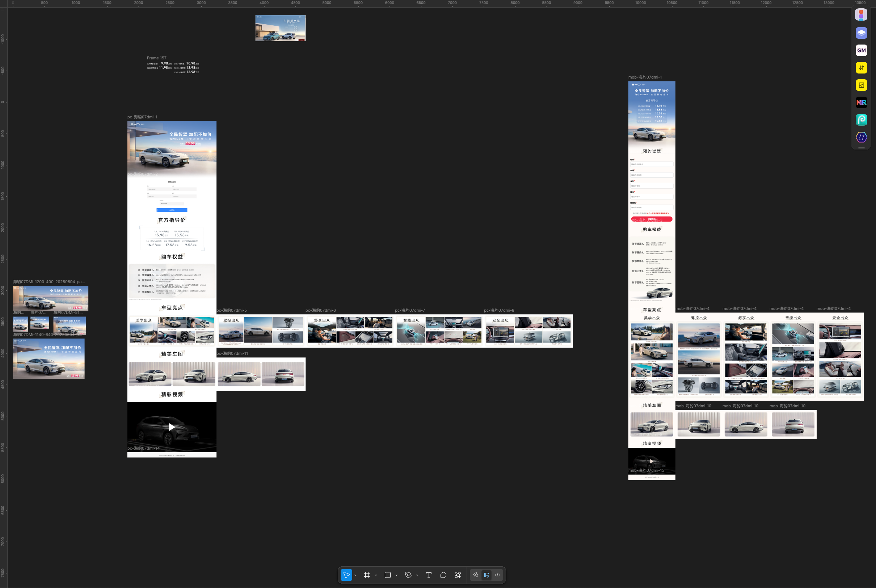
Task: Select the Frame 157 label
Action: tap(157, 58)
